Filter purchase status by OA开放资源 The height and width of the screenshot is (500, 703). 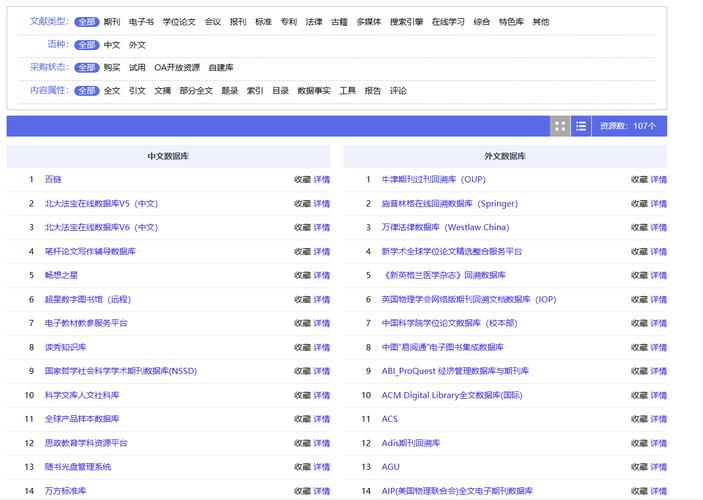[x=177, y=68]
